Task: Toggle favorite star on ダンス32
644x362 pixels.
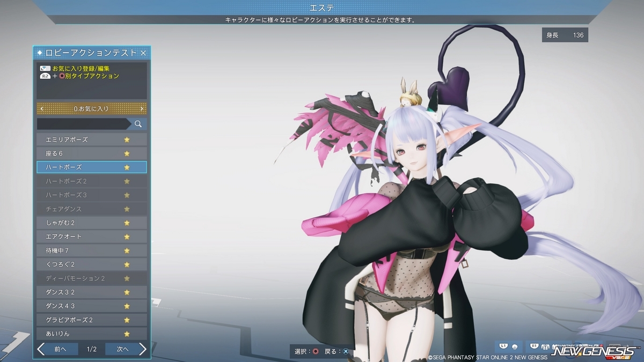Action: [127, 292]
